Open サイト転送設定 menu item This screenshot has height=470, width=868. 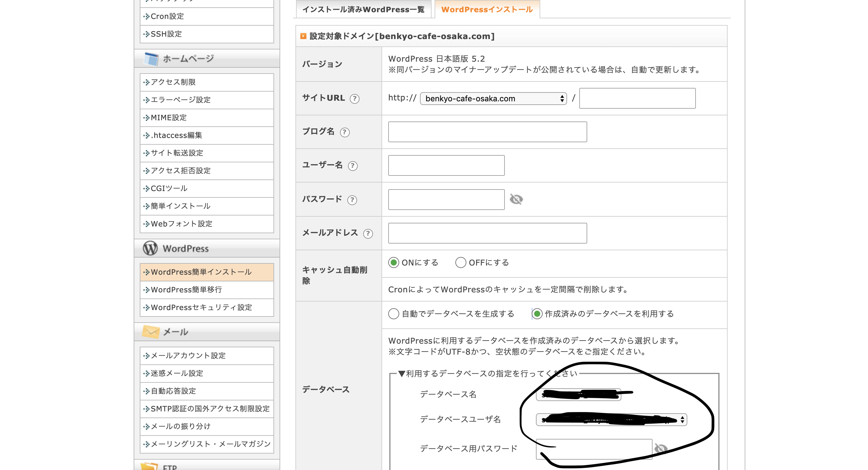click(207, 153)
